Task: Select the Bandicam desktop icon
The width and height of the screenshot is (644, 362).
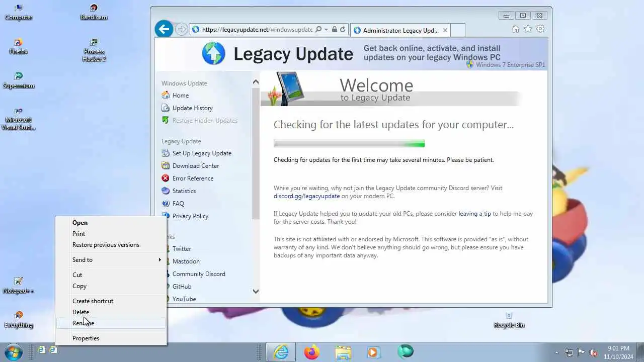Action: 94,13
